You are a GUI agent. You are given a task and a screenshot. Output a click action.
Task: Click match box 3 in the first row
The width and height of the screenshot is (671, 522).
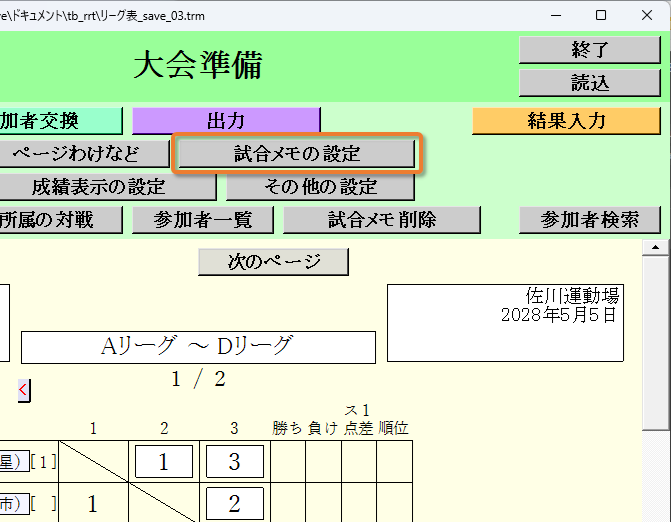pos(235,461)
